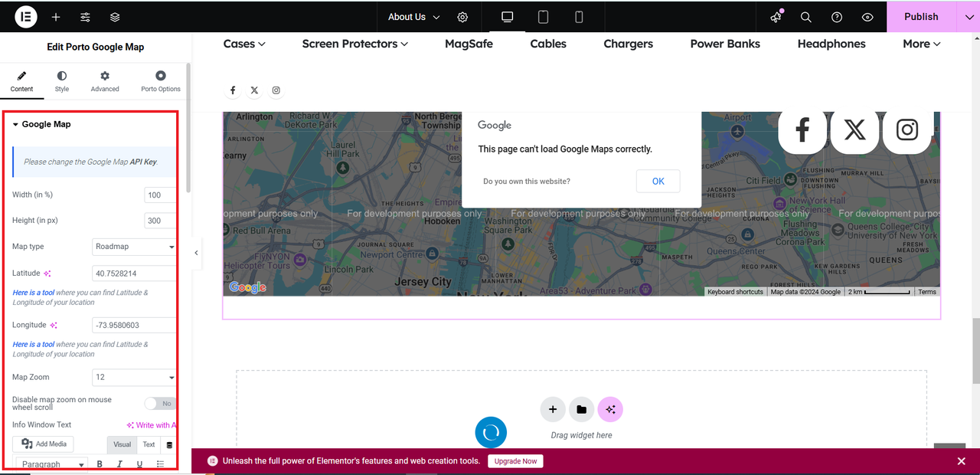This screenshot has width=980, height=475.
Task: Click the Latitude input field
Action: 134,273
